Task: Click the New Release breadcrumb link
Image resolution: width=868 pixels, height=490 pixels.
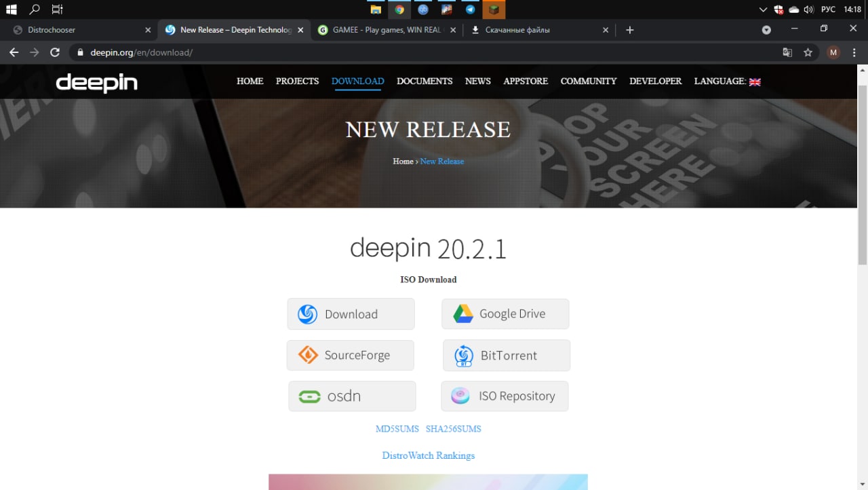Action: pos(442,161)
